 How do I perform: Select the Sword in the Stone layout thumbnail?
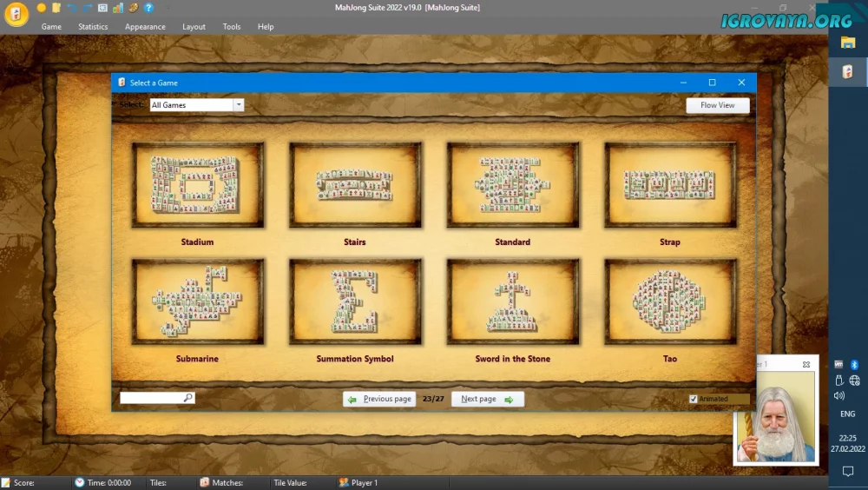[512, 301]
